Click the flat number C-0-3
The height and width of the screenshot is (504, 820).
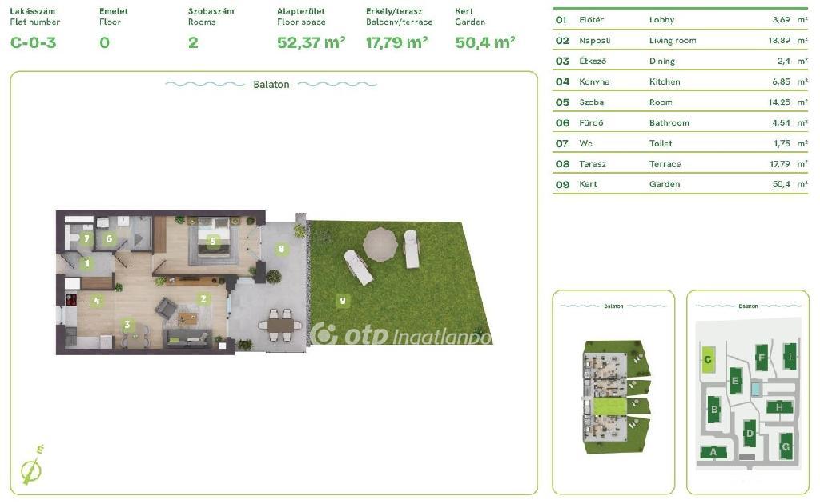coord(34,42)
